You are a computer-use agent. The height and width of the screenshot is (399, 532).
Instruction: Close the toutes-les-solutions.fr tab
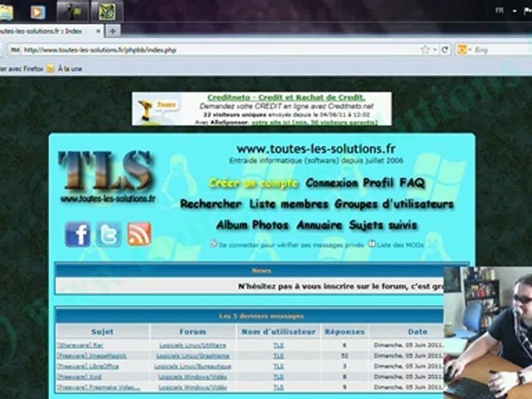(98, 31)
